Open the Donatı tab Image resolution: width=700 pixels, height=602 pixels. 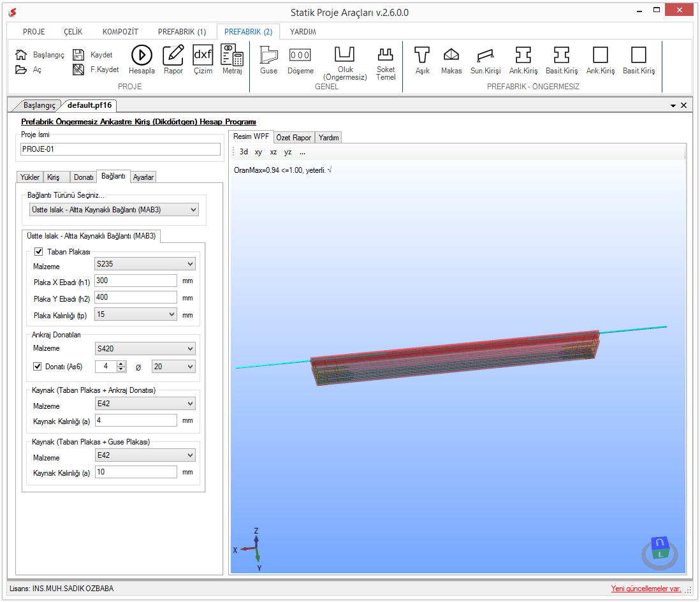coord(84,177)
